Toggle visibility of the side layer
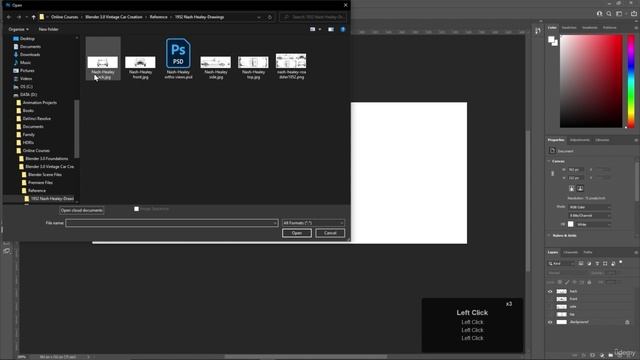 tap(550, 307)
